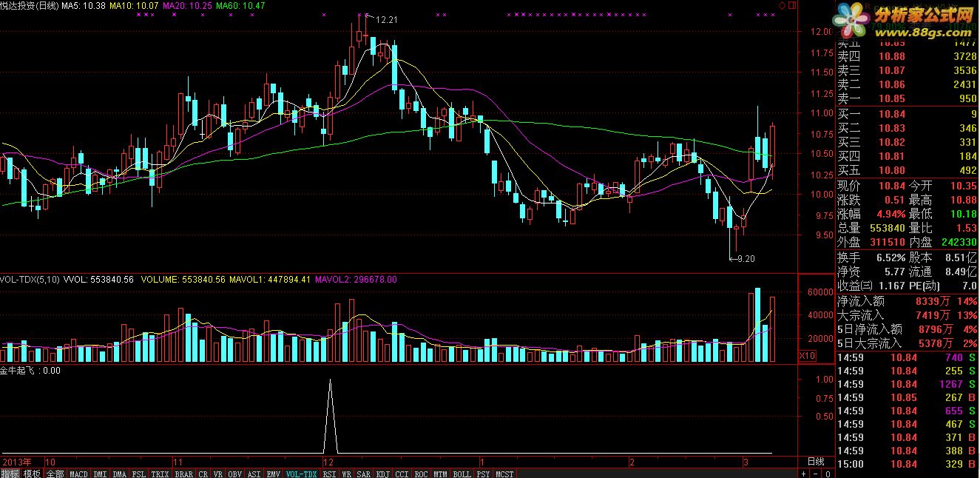Click the X10 volume scale label
The width and height of the screenshot is (980, 478).
[x=808, y=356]
